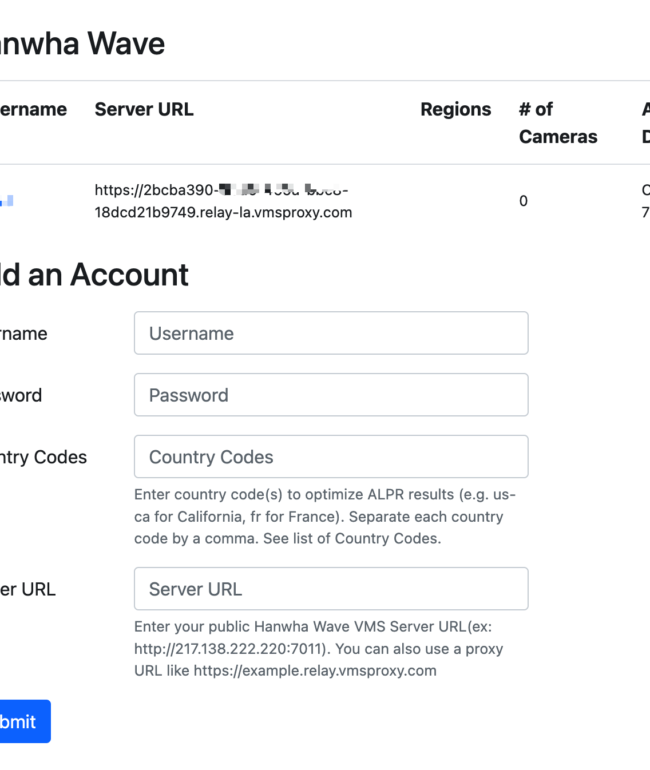This screenshot has width=650, height=770.
Task: Click into the Server URL field
Action: tap(331, 589)
